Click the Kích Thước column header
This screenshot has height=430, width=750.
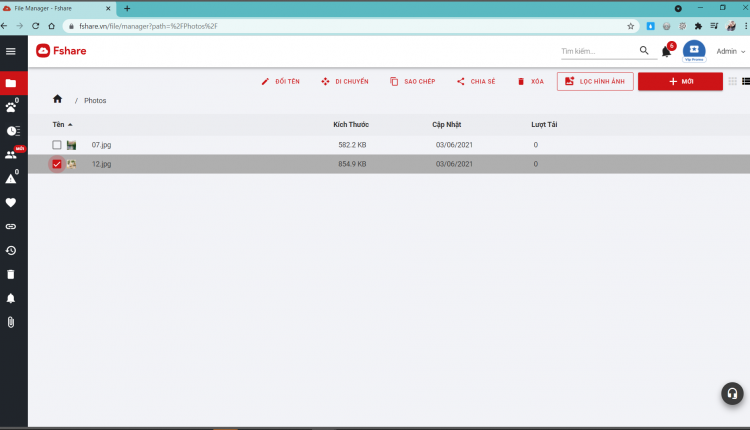[x=351, y=124]
